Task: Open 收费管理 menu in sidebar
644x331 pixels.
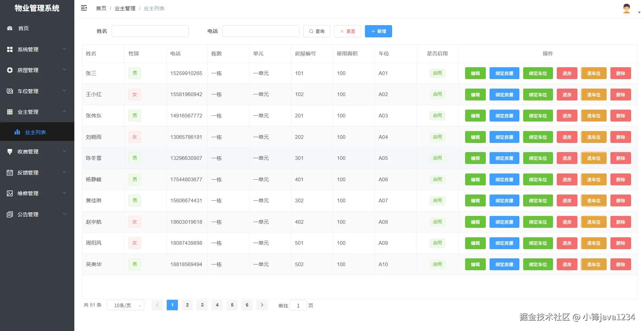Action: tap(37, 151)
